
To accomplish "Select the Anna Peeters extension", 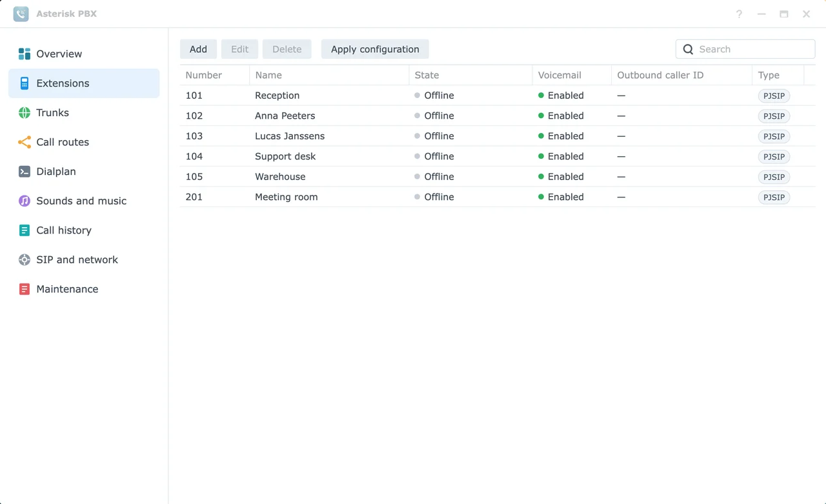I will pyautogui.click(x=498, y=116).
